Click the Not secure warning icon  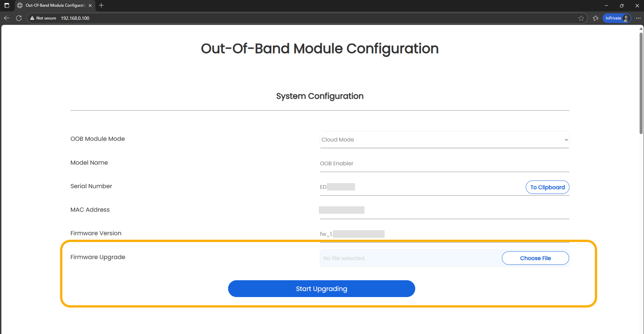(x=31, y=18)
